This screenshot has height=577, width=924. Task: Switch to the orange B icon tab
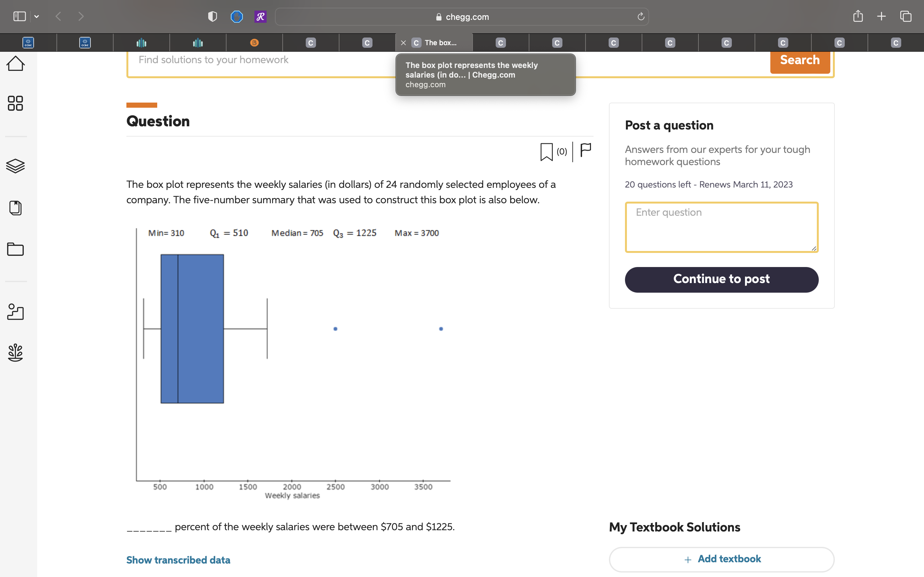click(254, 43)
